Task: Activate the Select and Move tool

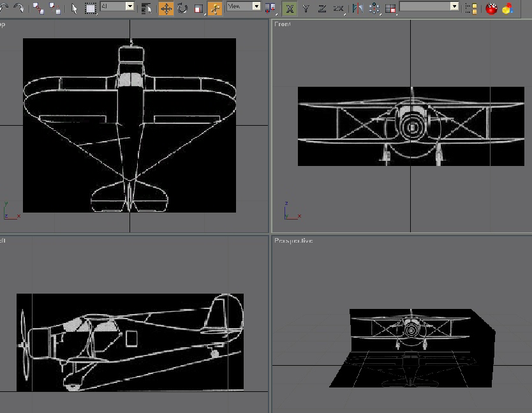Action: coord(166,8)
